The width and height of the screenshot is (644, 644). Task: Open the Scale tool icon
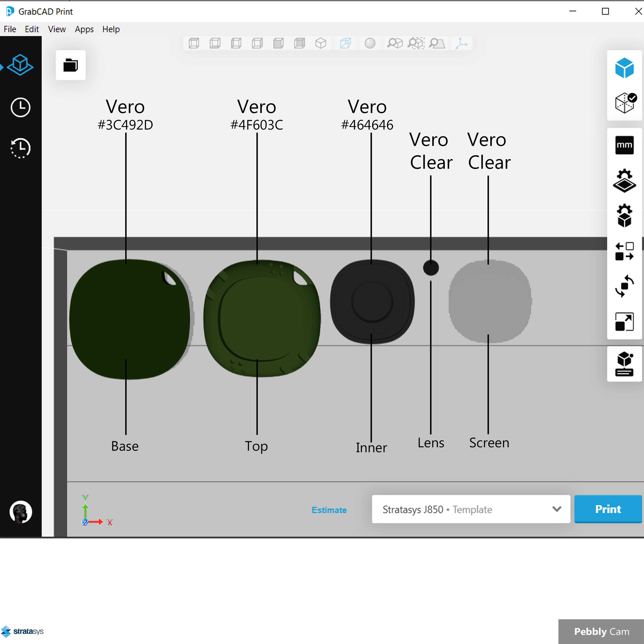tap(624, 322)
